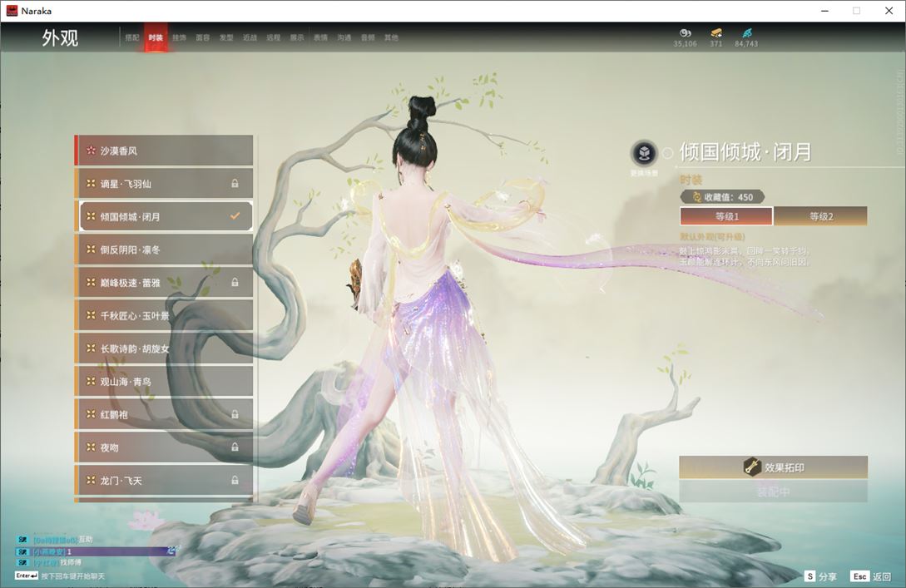The image size is (906, 588).
Task: Select the 倒反阴阳·凛冬 outfit
Action: click(x=164, y=250)
